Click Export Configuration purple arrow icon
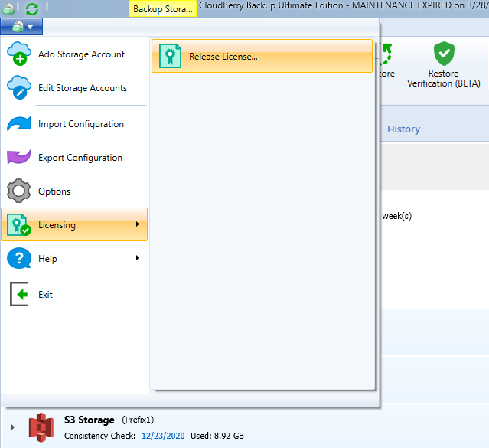This screenshot has height=448, width=489. point(19,157)
